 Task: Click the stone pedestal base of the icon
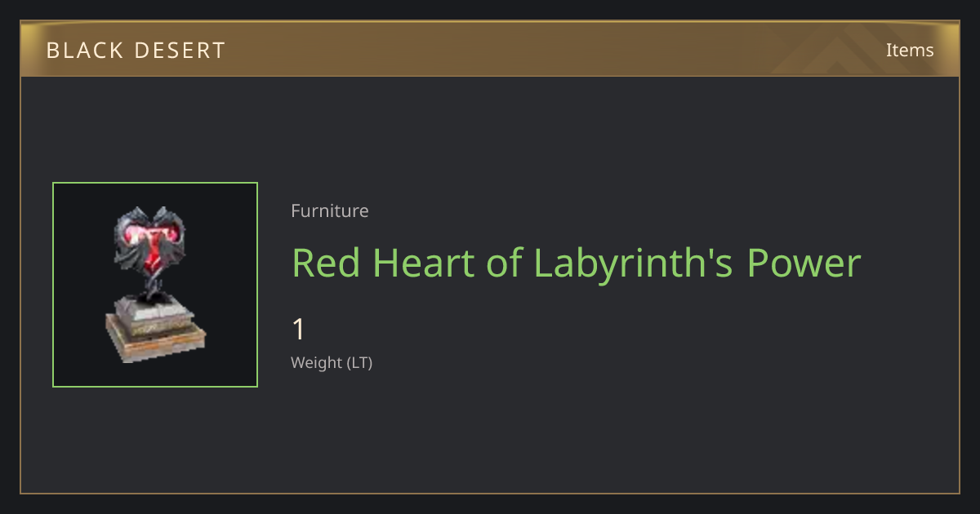(x=155, y=330)
